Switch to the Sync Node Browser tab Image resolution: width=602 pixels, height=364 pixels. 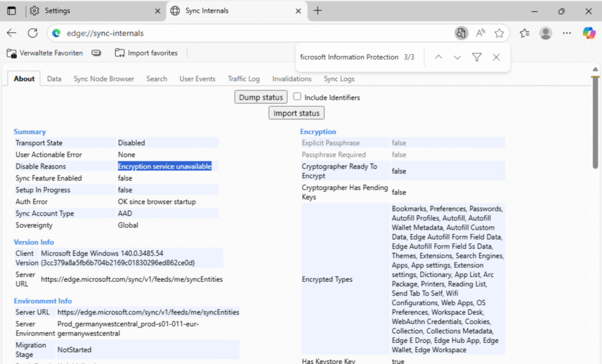103,79
